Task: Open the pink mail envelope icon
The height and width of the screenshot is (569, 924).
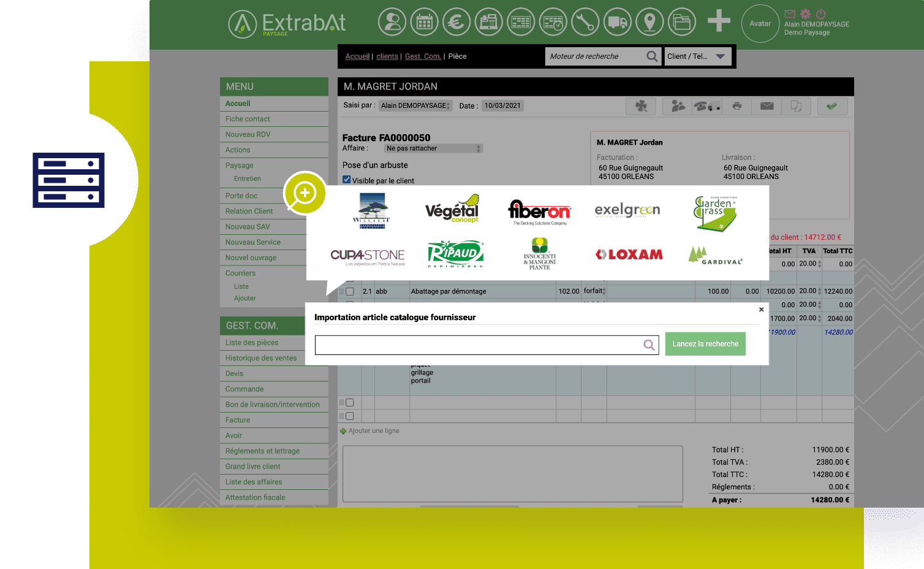Action: click(790, 13)
